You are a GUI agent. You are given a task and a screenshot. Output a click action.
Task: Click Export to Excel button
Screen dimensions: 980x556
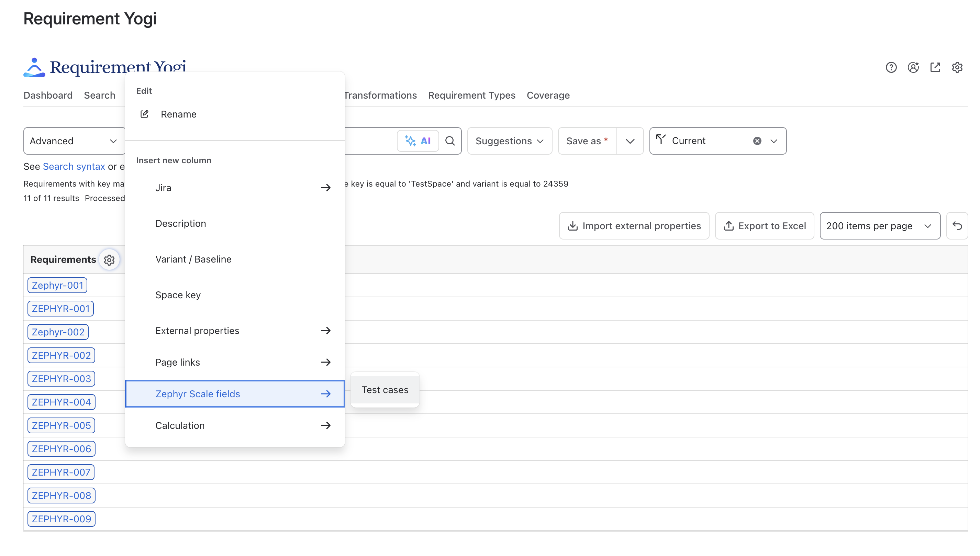point(764,226)
